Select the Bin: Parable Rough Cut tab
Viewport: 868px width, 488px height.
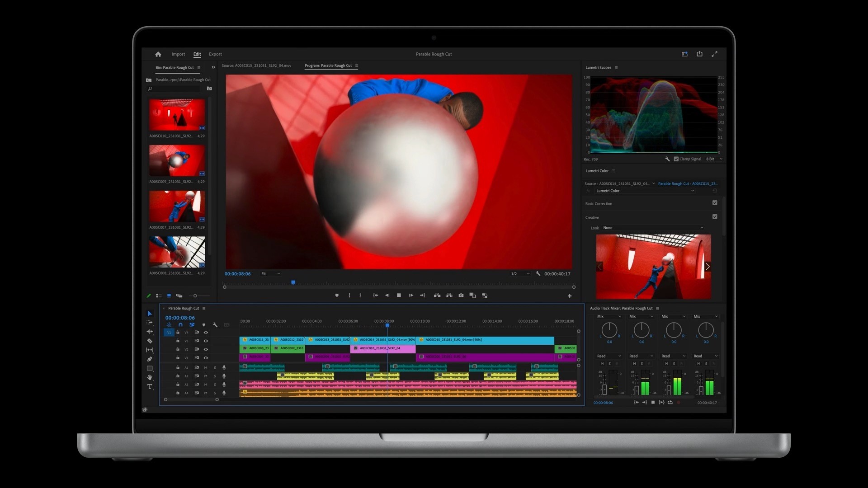point(175,68)
